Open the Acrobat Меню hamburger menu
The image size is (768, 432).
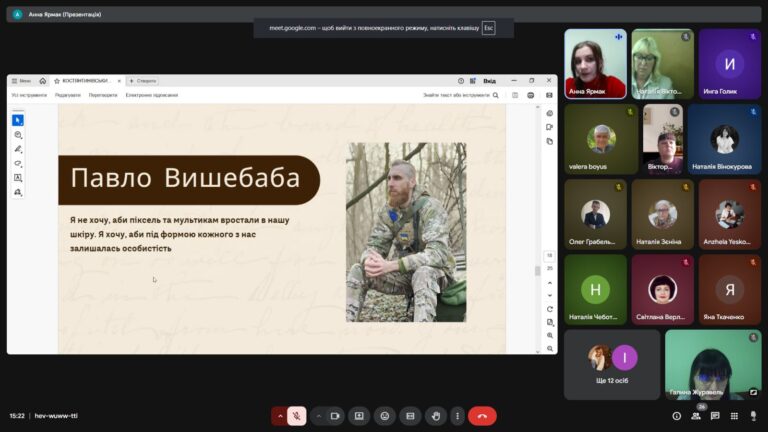[x=21, y=81]
